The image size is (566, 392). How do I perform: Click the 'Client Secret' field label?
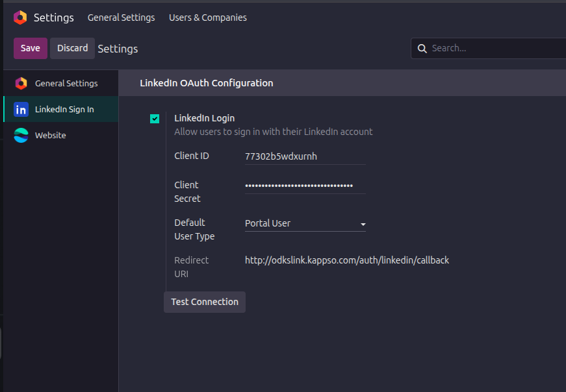pyautogui.click(x=187, y=191)
